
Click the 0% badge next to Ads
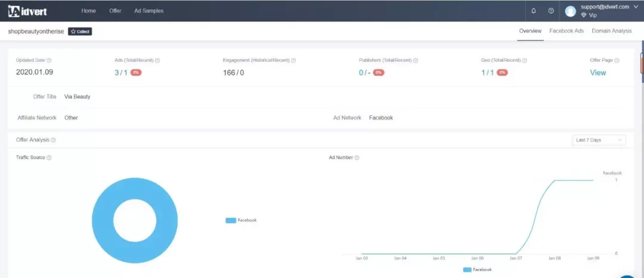(x=136, y=73)
